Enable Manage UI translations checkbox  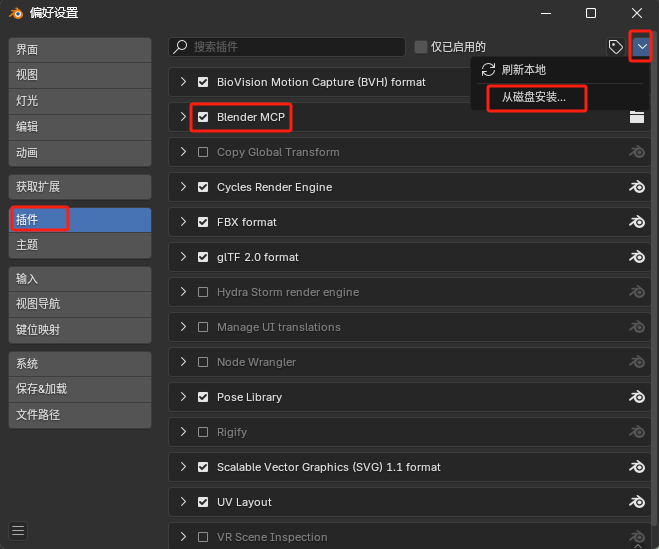click(203, 327)
